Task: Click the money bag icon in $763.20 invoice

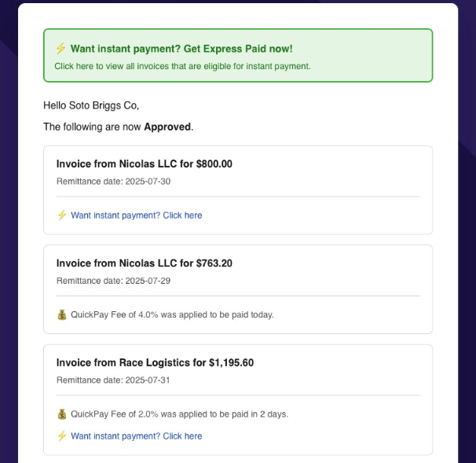Action: [62, 315]
